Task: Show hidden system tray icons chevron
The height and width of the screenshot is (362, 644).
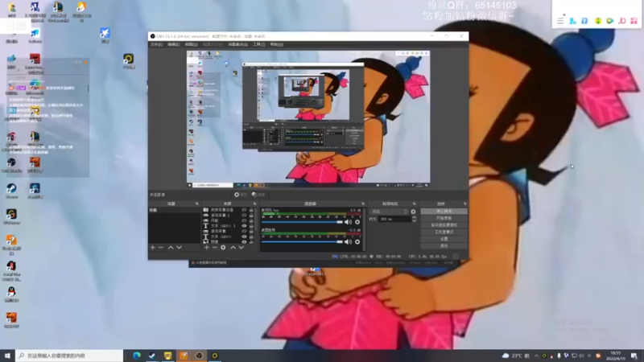Action: tap(536, 356)
